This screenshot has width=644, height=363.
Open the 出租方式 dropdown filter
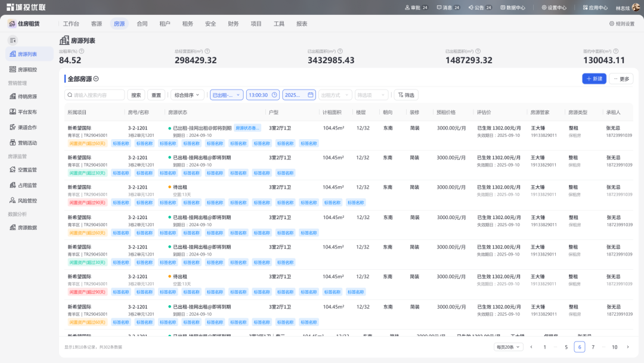coord(335,95)
